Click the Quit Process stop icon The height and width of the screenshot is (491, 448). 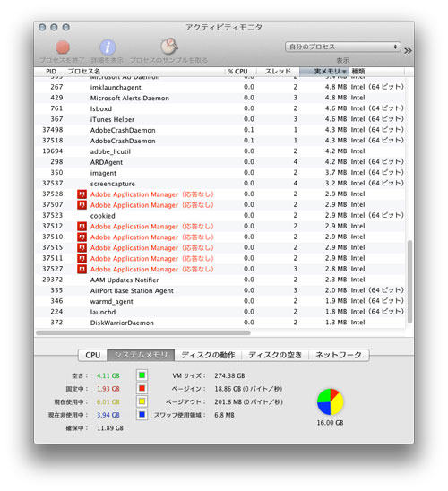63,47
